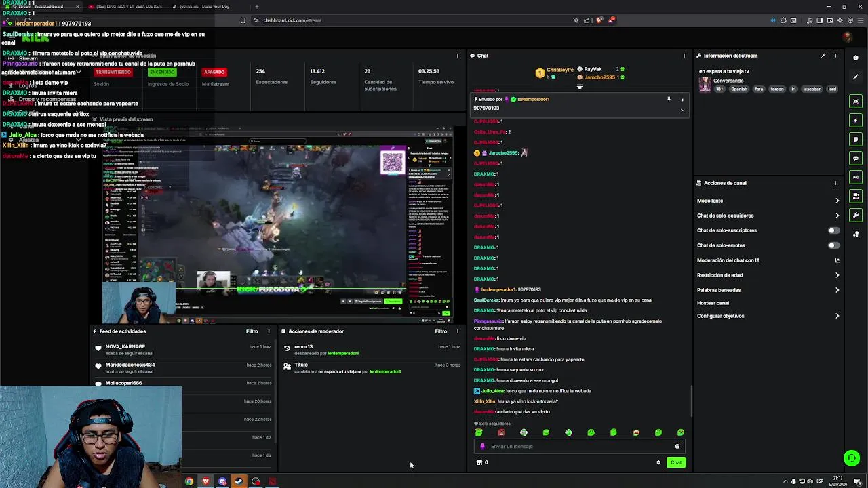The image size is (868, 488).
Task: Click the first green-outlined sidebar icon
Action: pos(856,101)
